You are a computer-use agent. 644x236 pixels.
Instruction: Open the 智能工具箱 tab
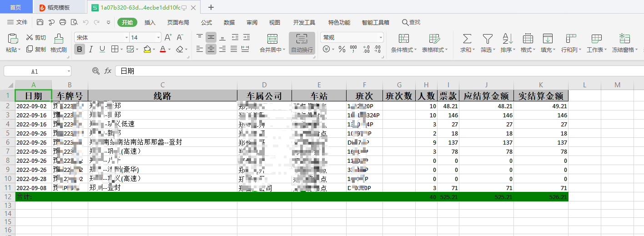375,22
